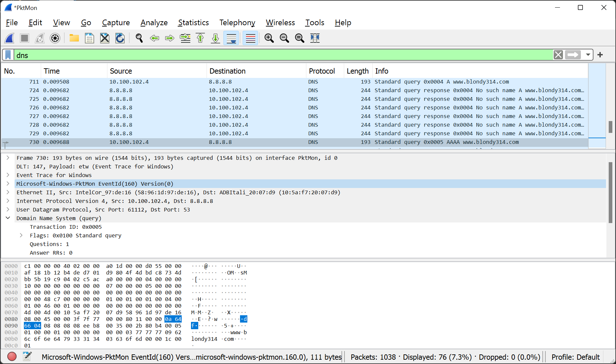Open the Analyze menu
Viewport: 616px width, 364px height.
[x=154, y=23]
